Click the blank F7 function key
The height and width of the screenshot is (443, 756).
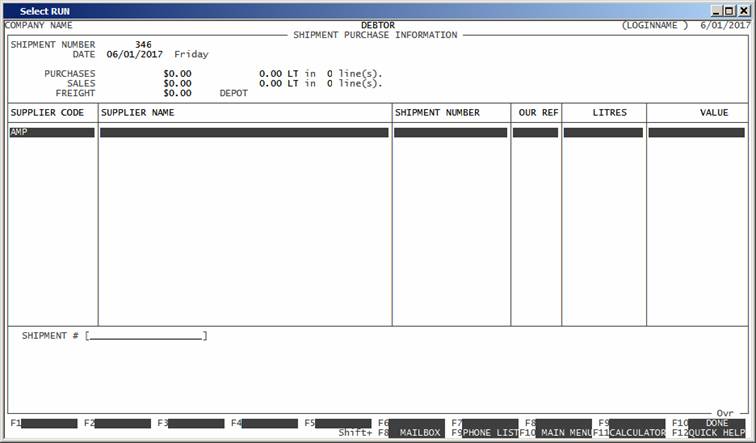[x=490, y=423]
